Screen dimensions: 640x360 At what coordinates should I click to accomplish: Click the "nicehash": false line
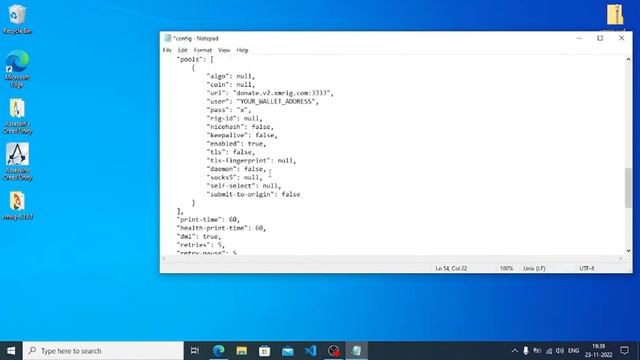coord(240,127)
